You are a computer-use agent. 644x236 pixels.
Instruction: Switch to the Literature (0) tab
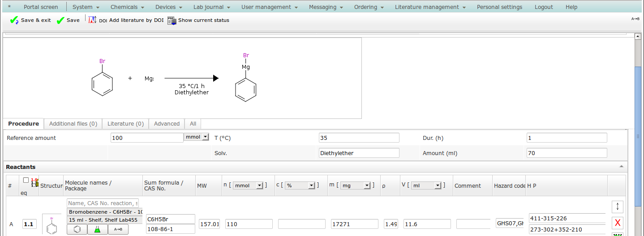click(125, 124)
